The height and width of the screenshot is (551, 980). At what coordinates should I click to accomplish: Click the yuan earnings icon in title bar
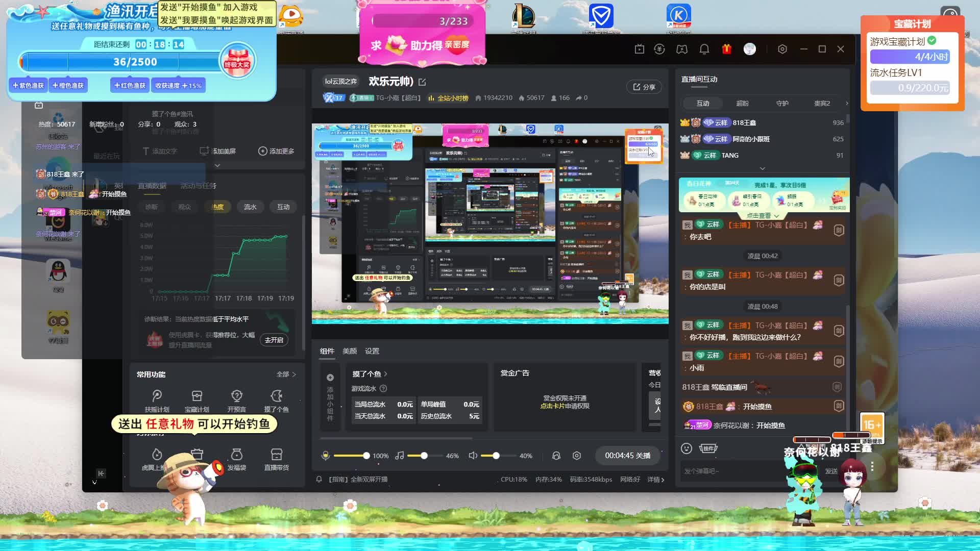(x=659, y=49)
